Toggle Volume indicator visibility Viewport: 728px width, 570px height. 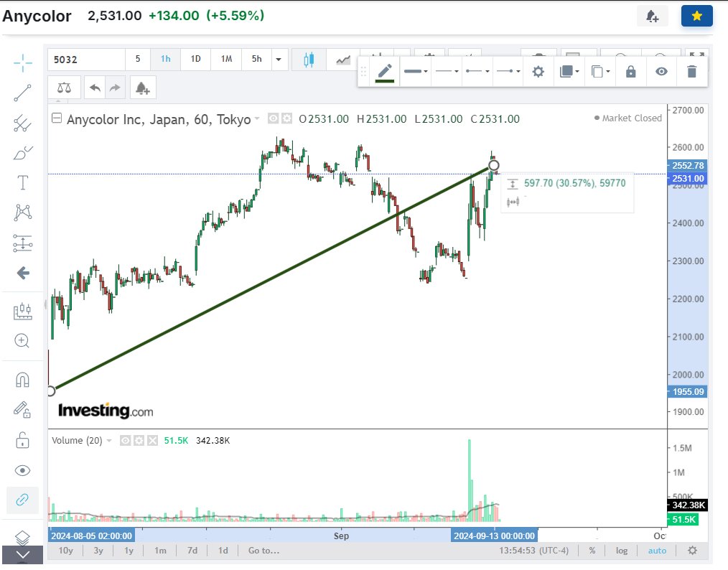(126, 441)
